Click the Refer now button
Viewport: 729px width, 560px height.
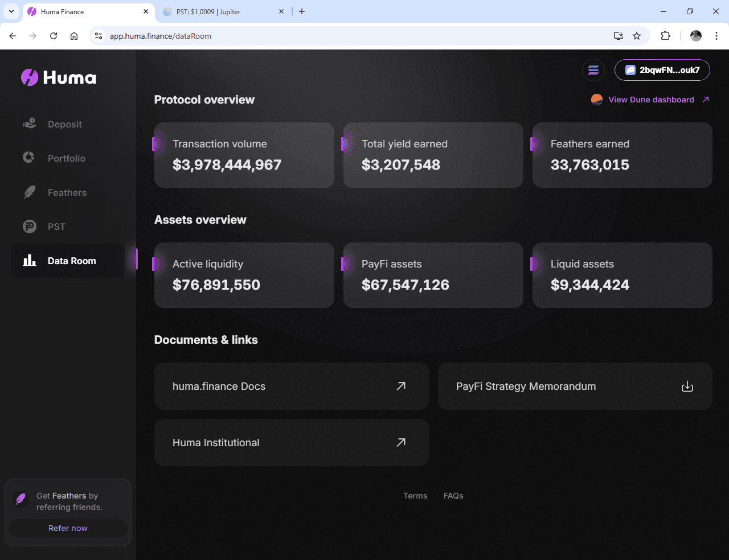point(68,528)
